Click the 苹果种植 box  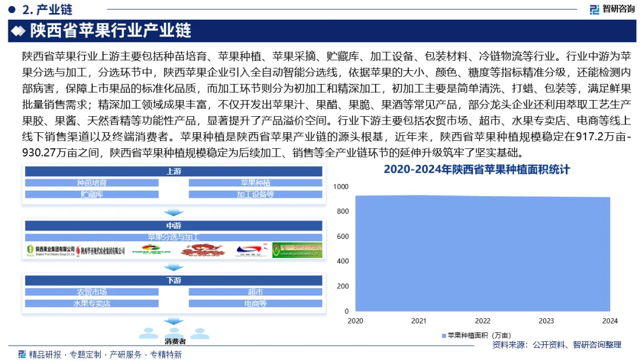point(255,182)
